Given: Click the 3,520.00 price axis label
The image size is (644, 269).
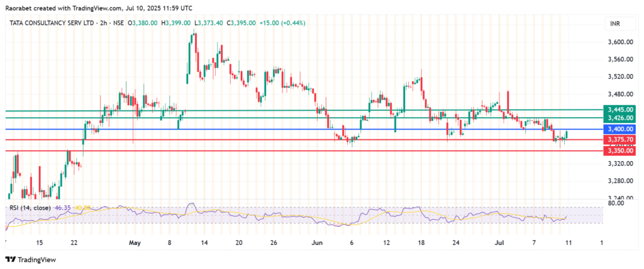Looking at the screenshot, I should click(x=620, y=77).
